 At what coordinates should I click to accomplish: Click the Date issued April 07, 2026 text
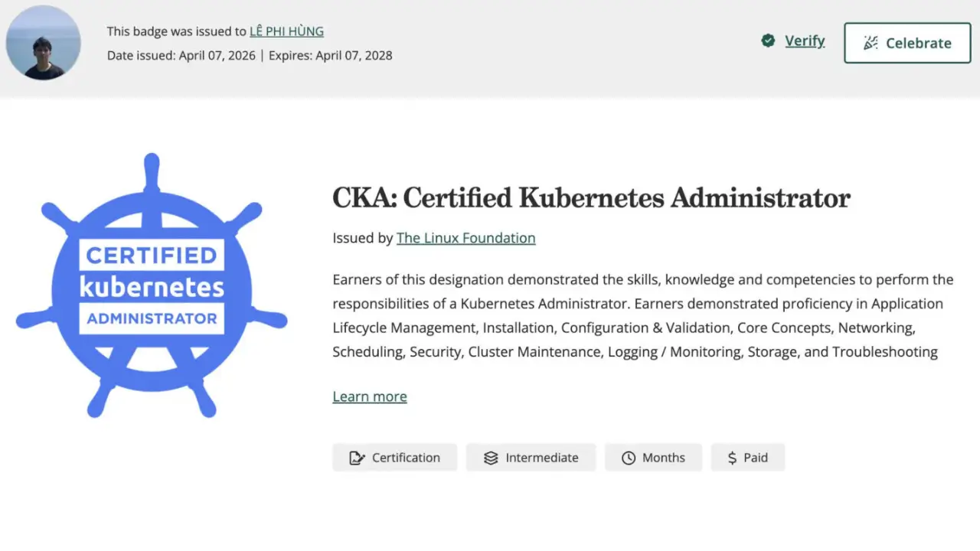point(181,55)
